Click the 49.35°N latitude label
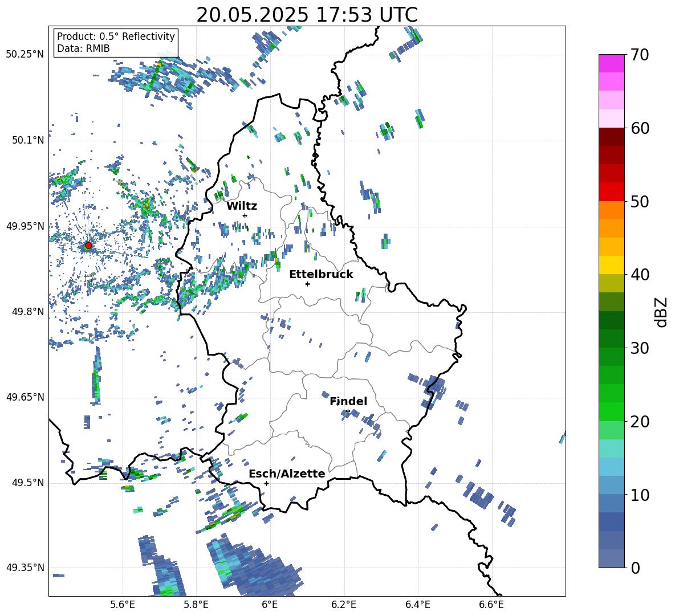The width and height of the screenshot is (675, 616). tap(25, 568)
